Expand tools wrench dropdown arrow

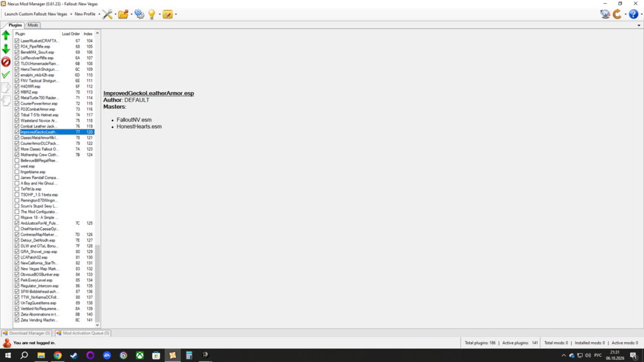point(115,14)
